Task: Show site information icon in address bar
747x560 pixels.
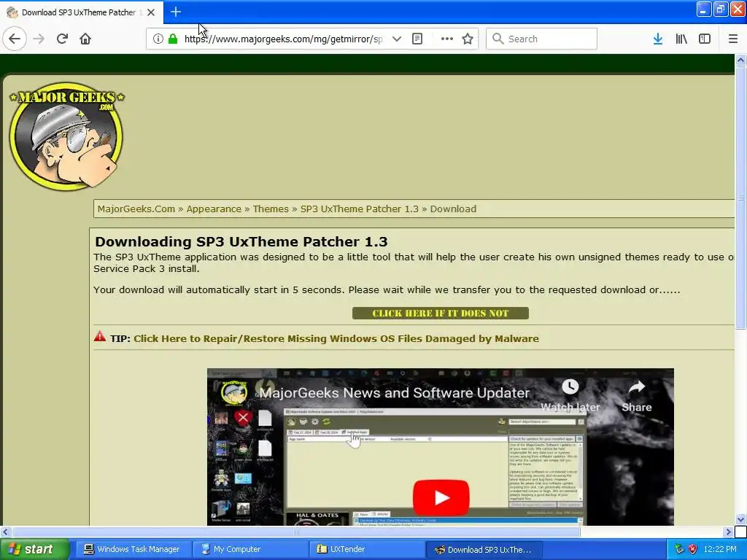Action: click(158, 39)
